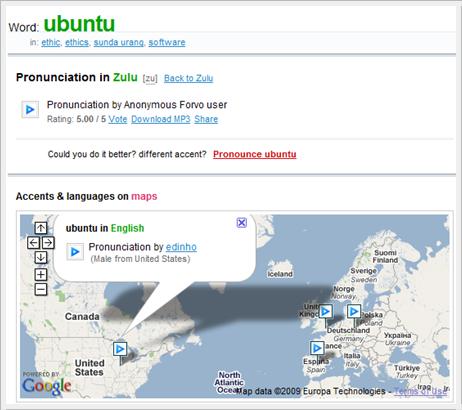Zoom out the map with minus button
Image resolution: width=462 pixels, height=410 pixels.
click(41, 289)
